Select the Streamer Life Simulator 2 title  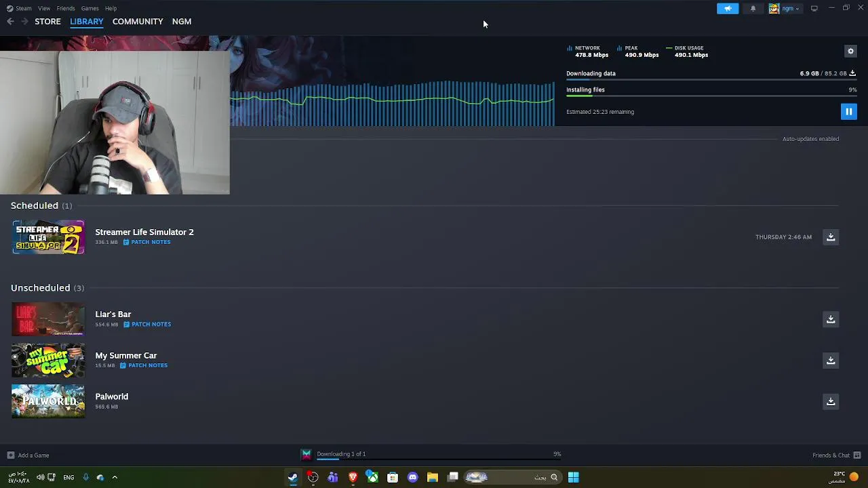tap(144, 232)
